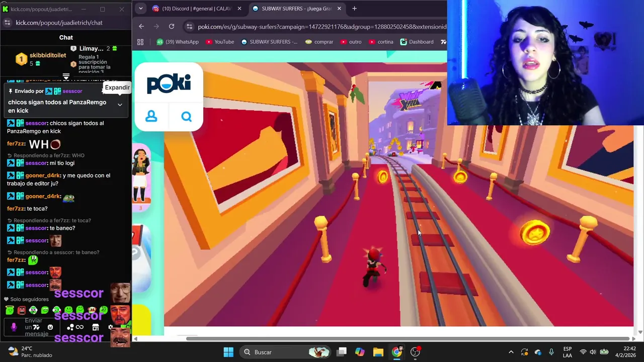Open the Wi-Fi network tray icon
Screen dimensions: 644x362
583,352
